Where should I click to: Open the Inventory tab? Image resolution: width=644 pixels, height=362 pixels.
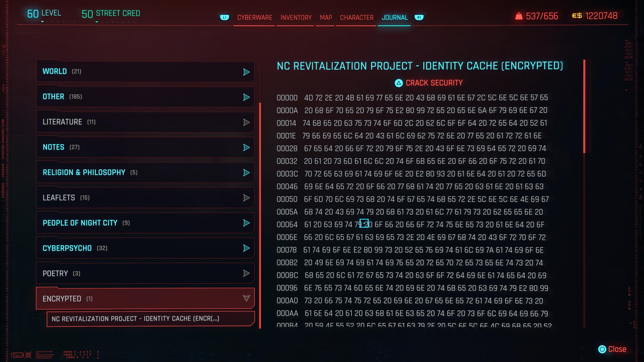point(296,18)
